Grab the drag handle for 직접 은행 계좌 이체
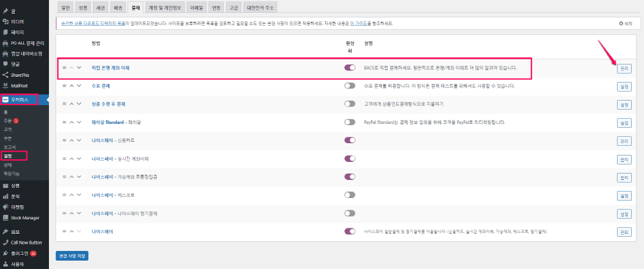The image size is (644, 269). click(x=64, y=68)
